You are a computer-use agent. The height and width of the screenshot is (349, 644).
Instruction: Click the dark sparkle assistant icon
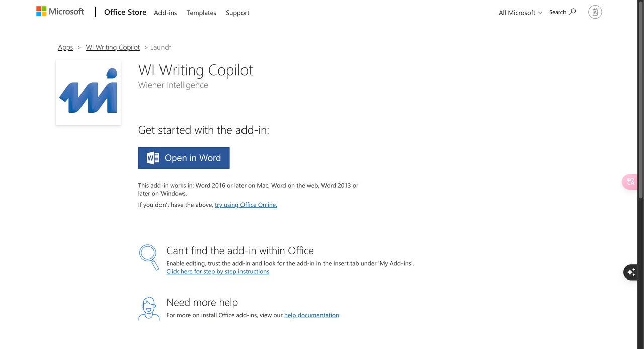click(631, 272)
